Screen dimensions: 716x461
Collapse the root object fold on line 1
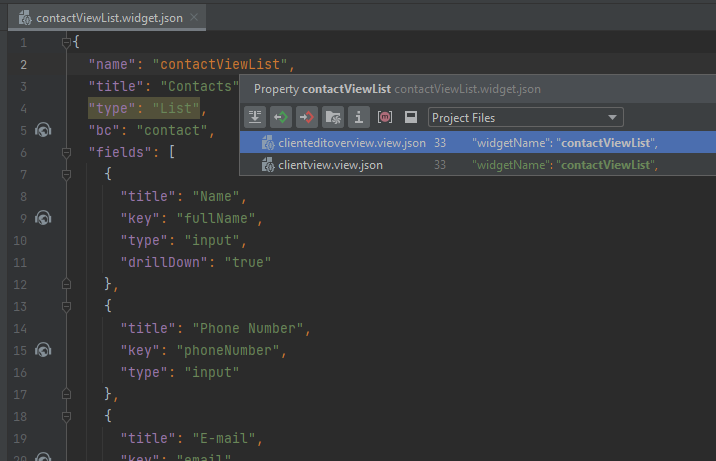[66, 42]
